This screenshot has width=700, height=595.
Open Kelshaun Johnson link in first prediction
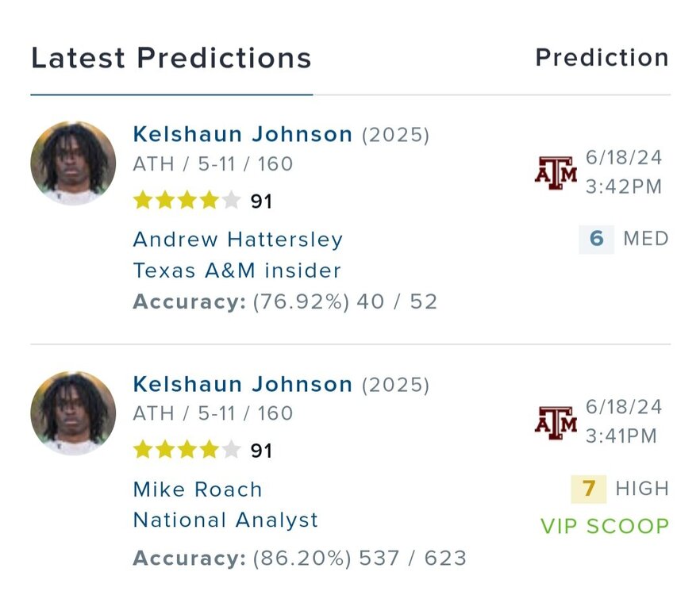(x=242, y=135)
